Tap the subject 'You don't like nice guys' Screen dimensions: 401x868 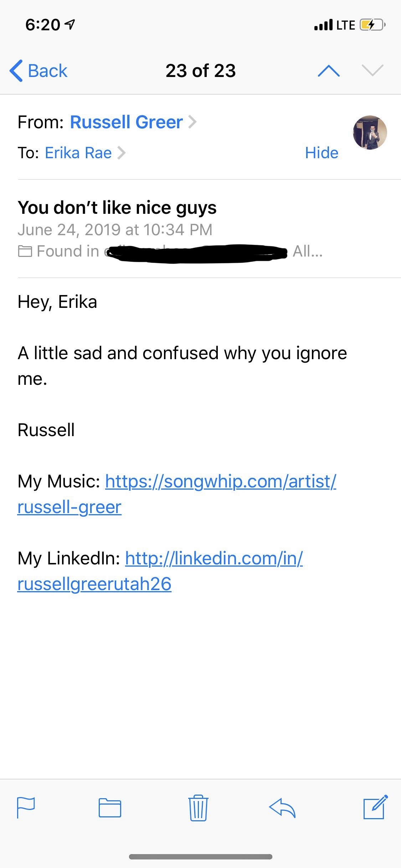coord(117,207)
